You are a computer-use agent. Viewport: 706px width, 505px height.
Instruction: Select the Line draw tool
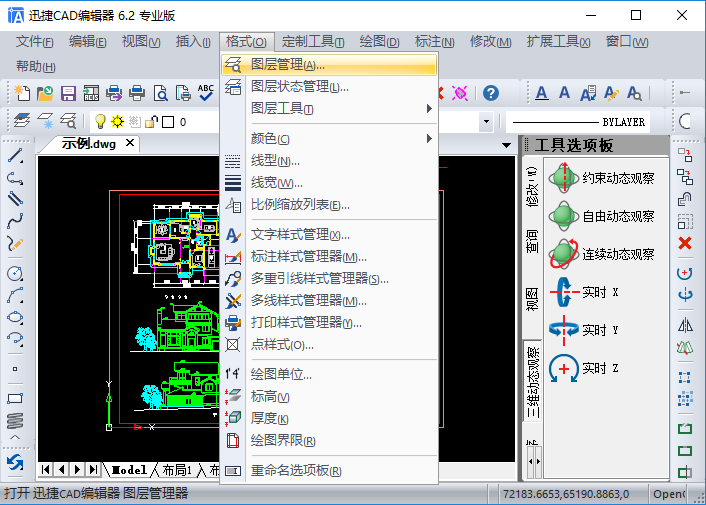(15, 156)
